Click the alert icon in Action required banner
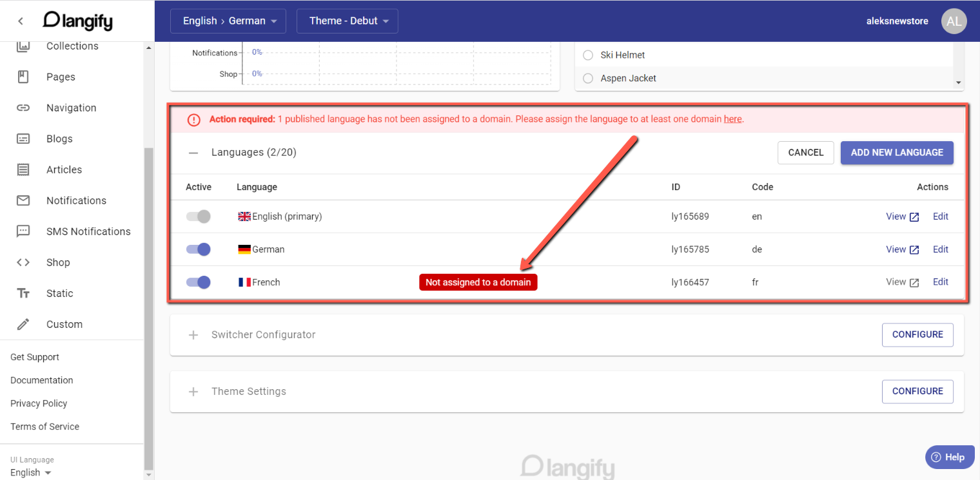The image size is (980, 480). [193, 120]
